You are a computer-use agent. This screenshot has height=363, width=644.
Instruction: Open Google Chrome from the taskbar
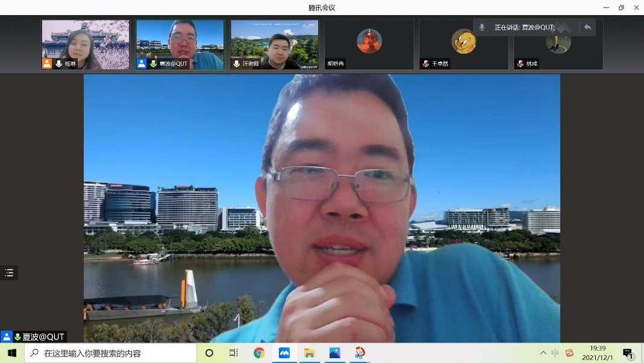point(259,353)
